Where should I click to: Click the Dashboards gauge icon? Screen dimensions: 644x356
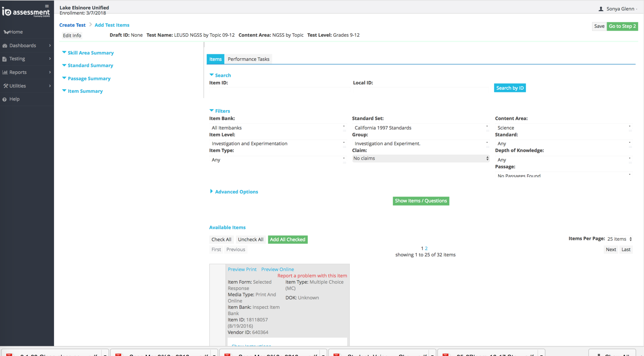(5, 46)
